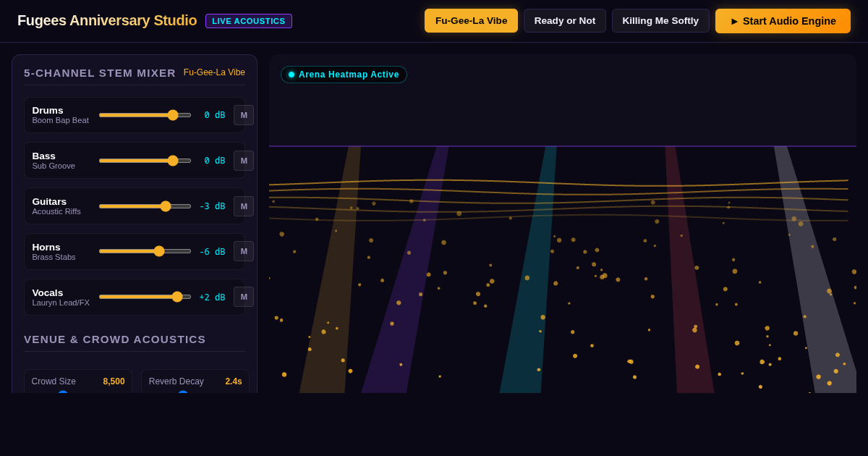Click the Boom Bap Beat subtitle

(x=60, y=120)
